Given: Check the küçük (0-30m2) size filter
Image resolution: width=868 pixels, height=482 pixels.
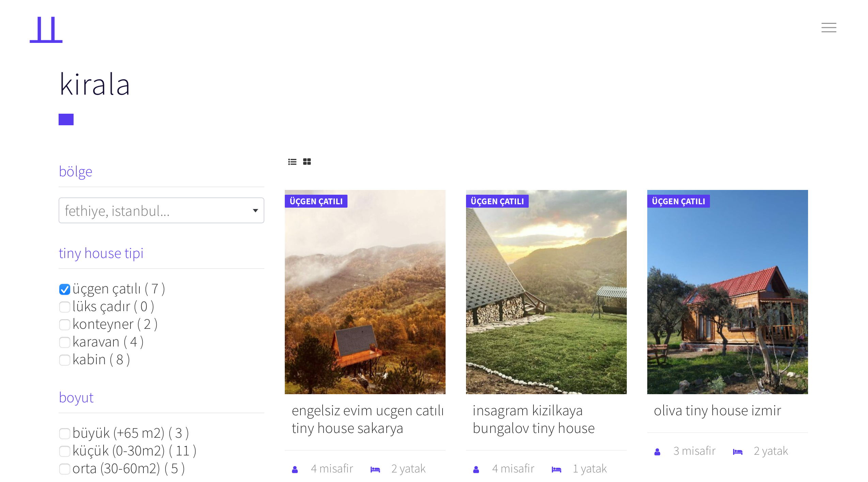Looking at the screenshot, I should click(x=64, y=451).
